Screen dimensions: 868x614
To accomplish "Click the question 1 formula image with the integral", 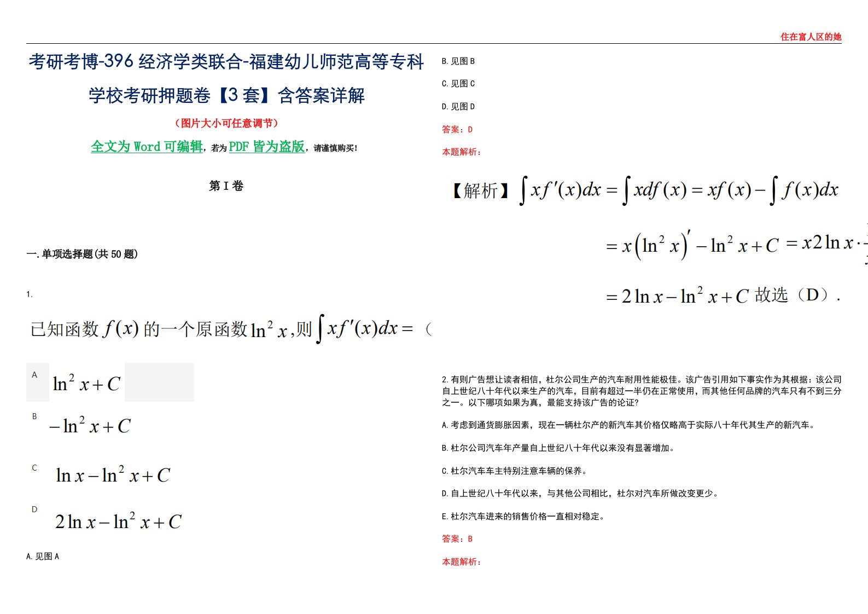I will coord(230,329).
